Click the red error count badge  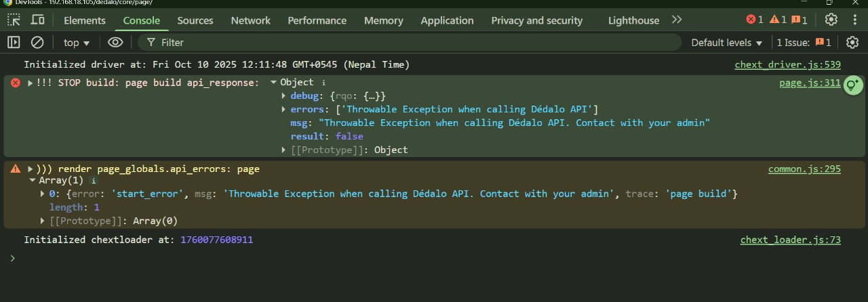click(754, 20)
